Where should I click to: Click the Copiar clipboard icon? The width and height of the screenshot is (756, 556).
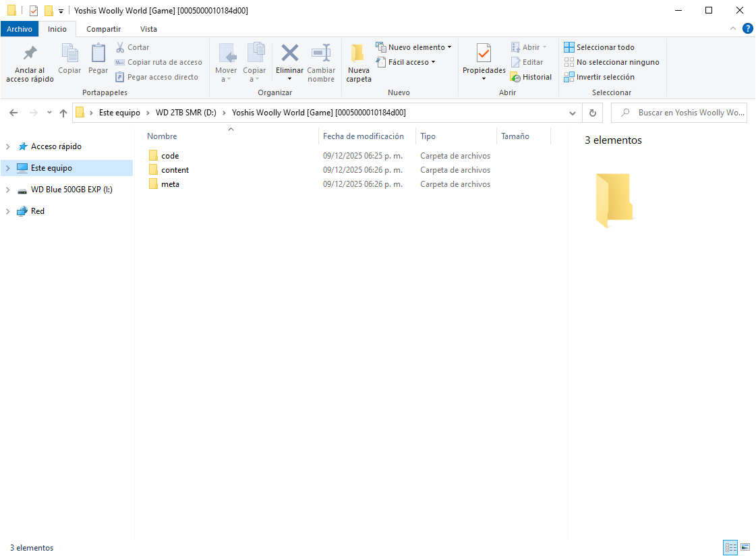[69, 59]
